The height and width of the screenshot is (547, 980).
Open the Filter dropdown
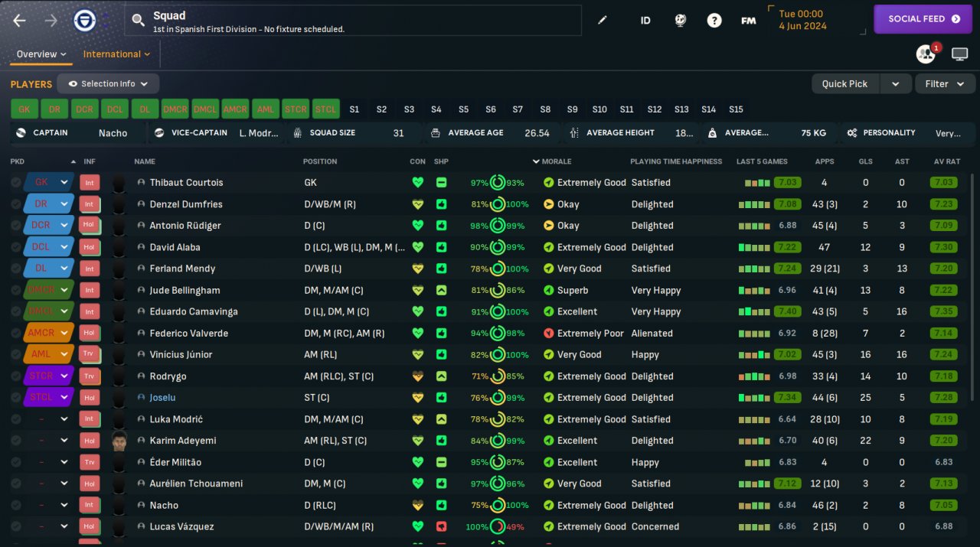coord(946,84)
